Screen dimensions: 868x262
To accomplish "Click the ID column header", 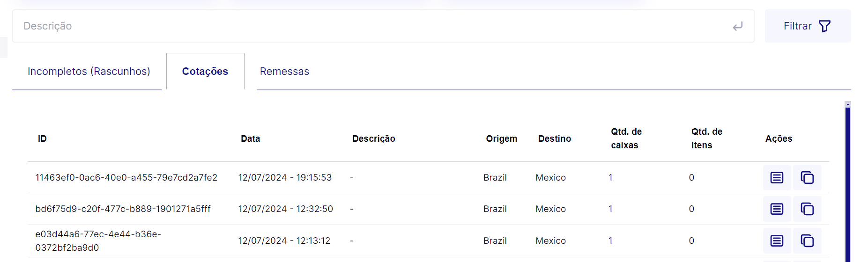I will (x=42, y=139).
